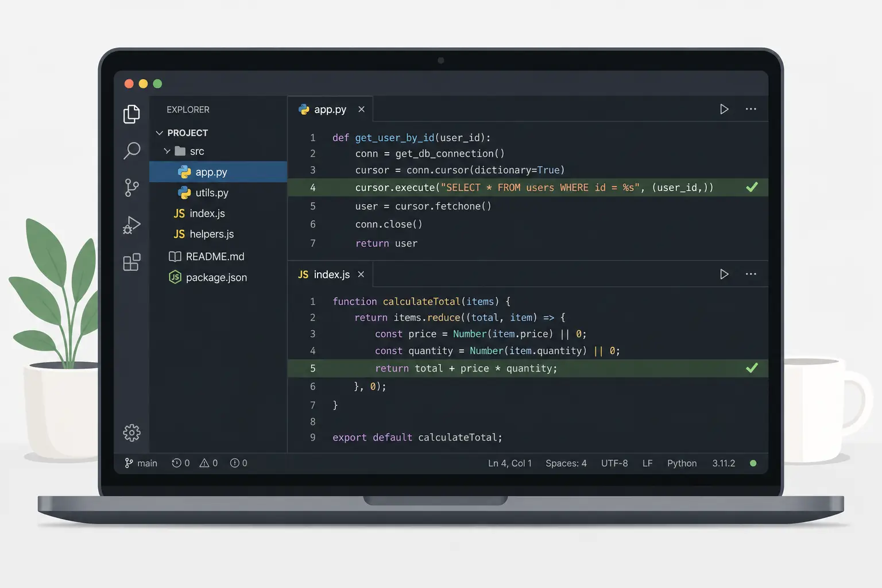Open helpers.js in the explorer tree
This screenshot has width=882, height=588.
click(218, 234)
